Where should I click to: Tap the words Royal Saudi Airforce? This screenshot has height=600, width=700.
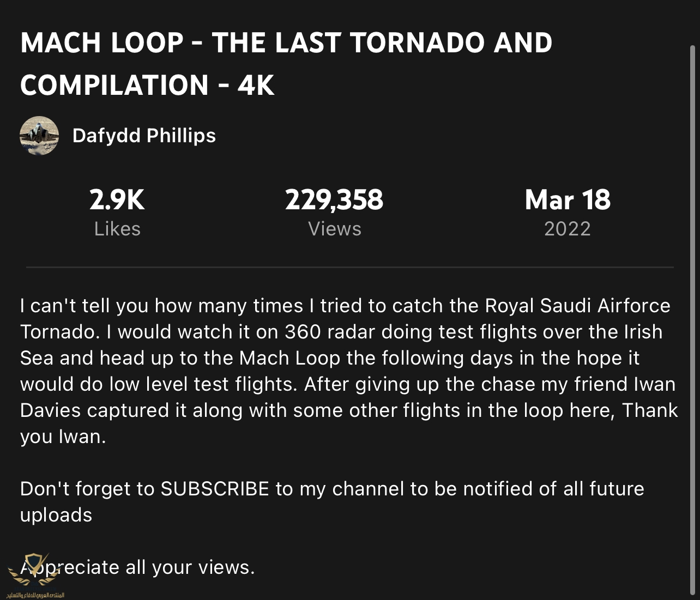(x=578, y=306)
